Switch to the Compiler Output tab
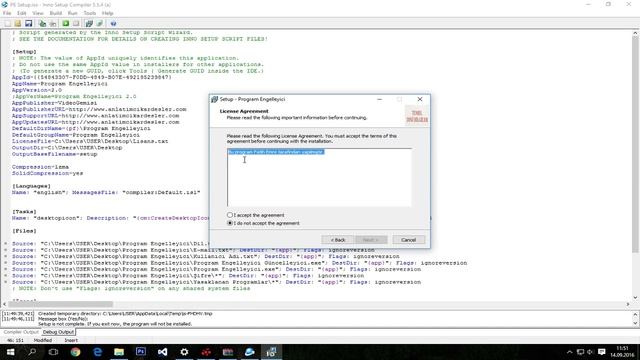The image size is (640, 360). coord(21,332)
